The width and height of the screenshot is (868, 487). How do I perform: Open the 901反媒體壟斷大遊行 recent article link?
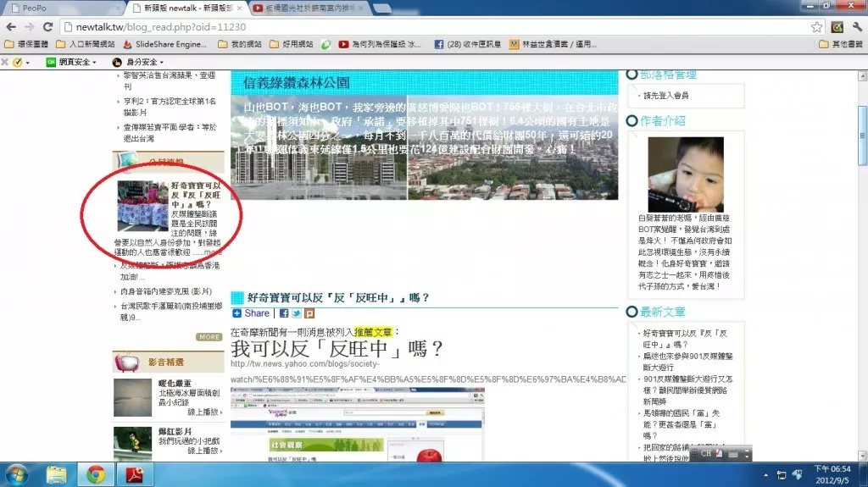(x=687, y=390)
